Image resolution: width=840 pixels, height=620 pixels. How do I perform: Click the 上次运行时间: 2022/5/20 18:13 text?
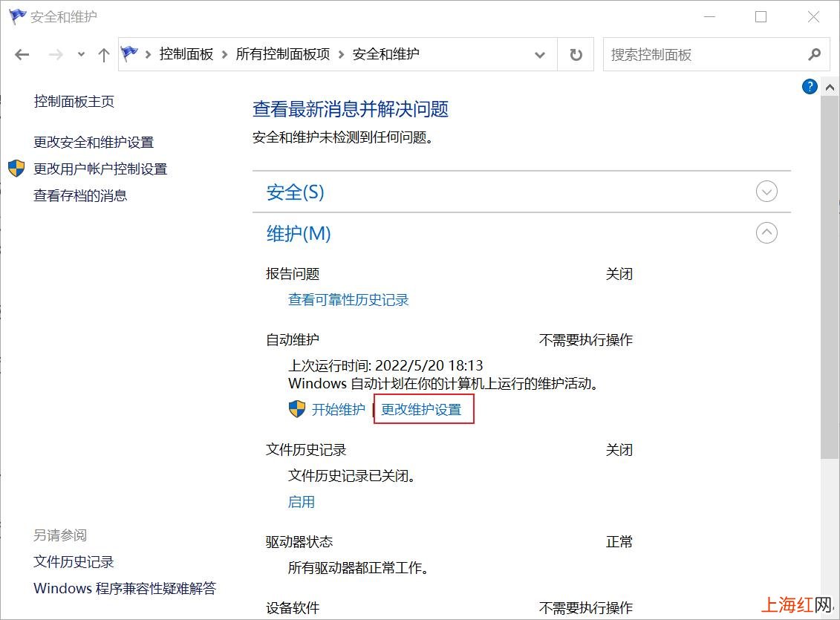(385, 365)
